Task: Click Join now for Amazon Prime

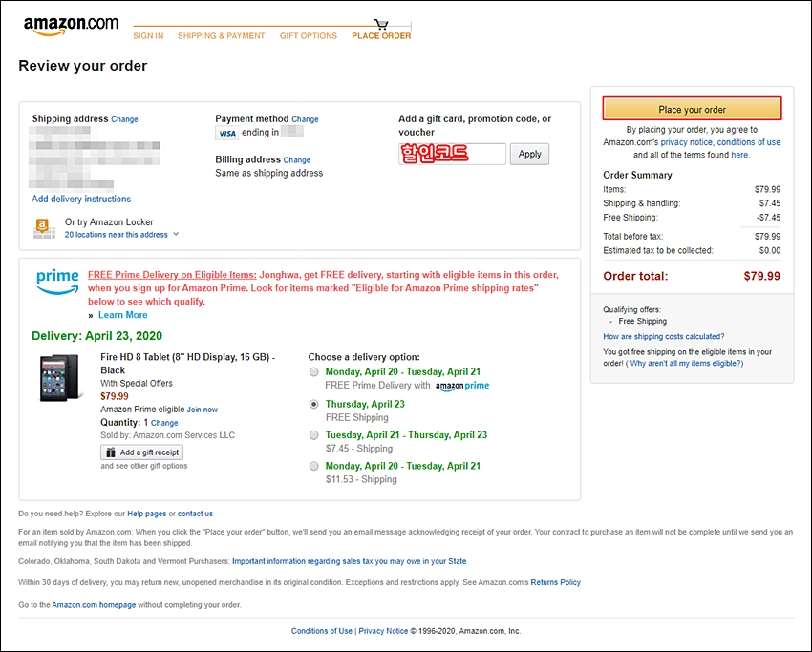Action: (x=203, y=410)
